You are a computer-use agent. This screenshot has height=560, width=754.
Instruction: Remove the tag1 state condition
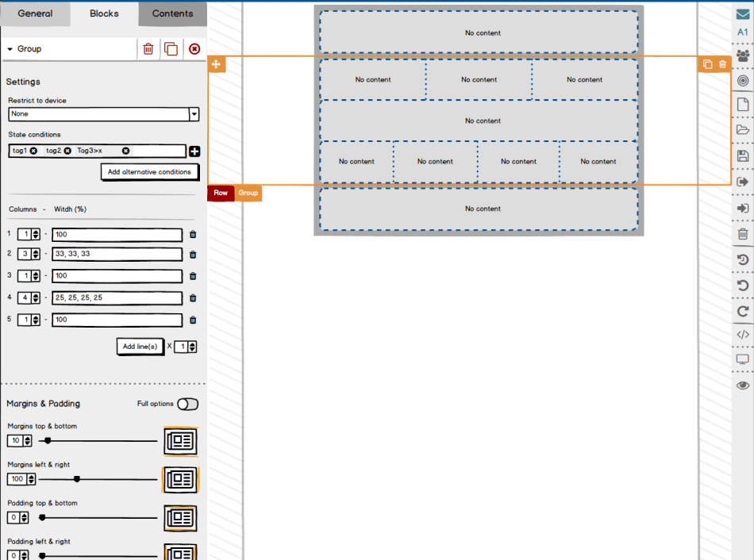click(33, 151)
